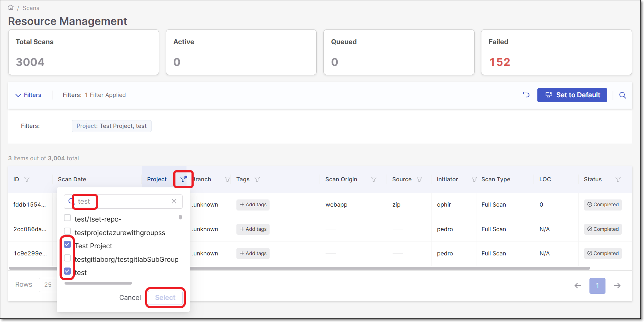The width and height of the screenshot is (644, 322).
Task: Collapse the Filters section chevron
Action: pyautogui.click(x=18, y=95)
